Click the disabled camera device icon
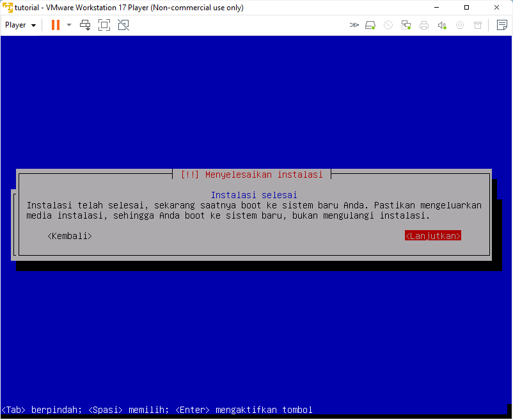 click(x=460, y=25)
